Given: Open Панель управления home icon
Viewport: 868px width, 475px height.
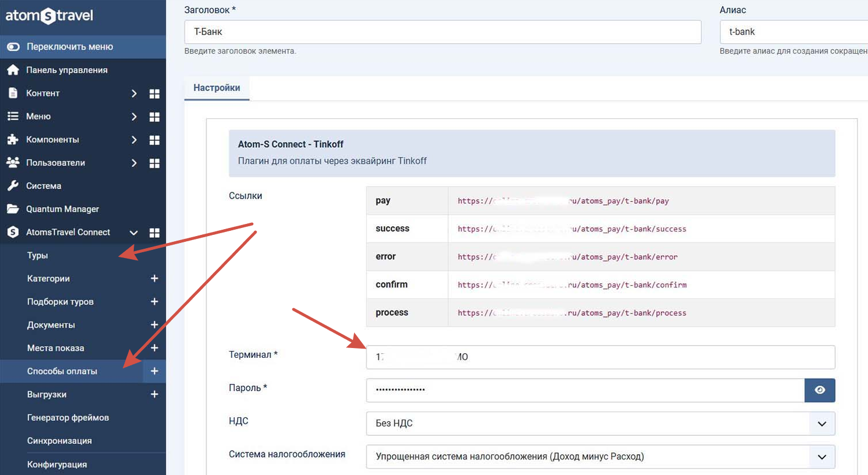Looking at the screenshot, I should coord(13,70).
